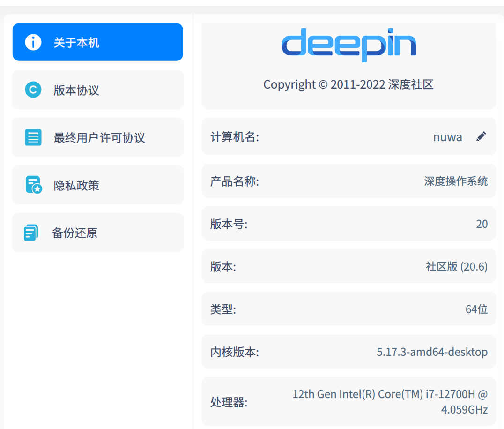The height and width of the screenshot is (429, 504).
Task: Click the document icon beside 最终用户许可协议
Action: [x=32, y=137]
